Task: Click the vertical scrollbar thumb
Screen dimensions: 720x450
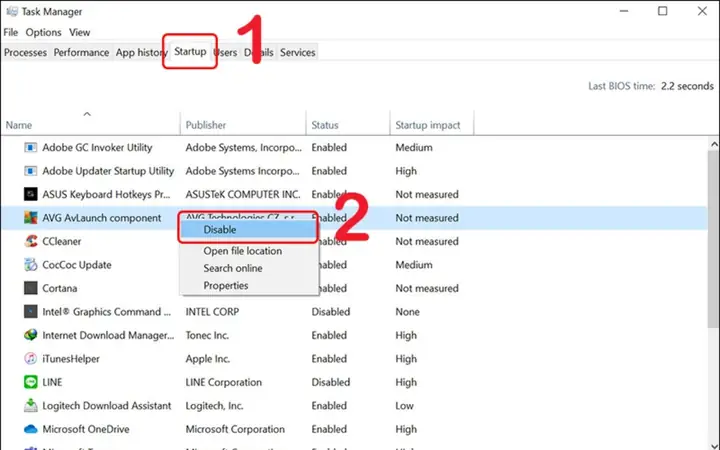Action: 714,239
